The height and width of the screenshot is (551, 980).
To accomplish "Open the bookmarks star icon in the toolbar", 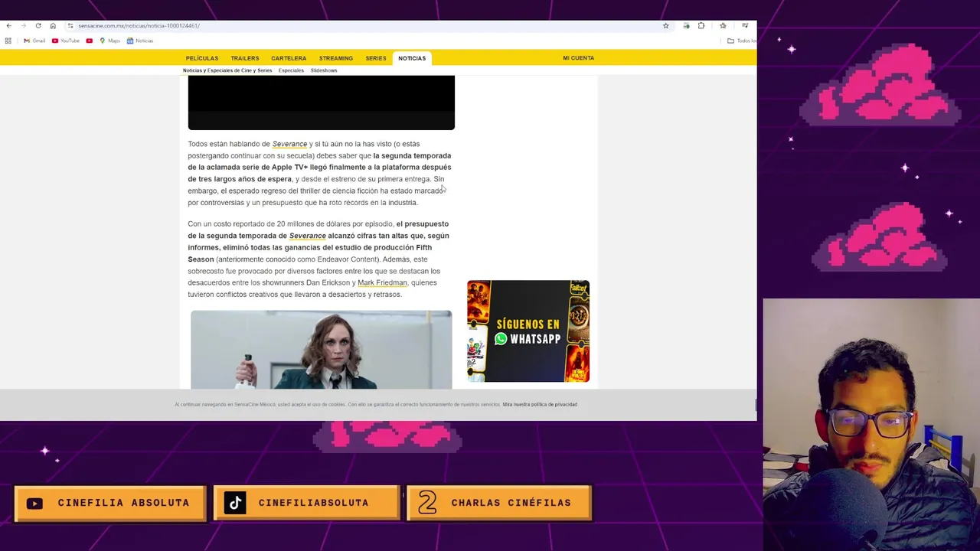I will click(723, 25).
